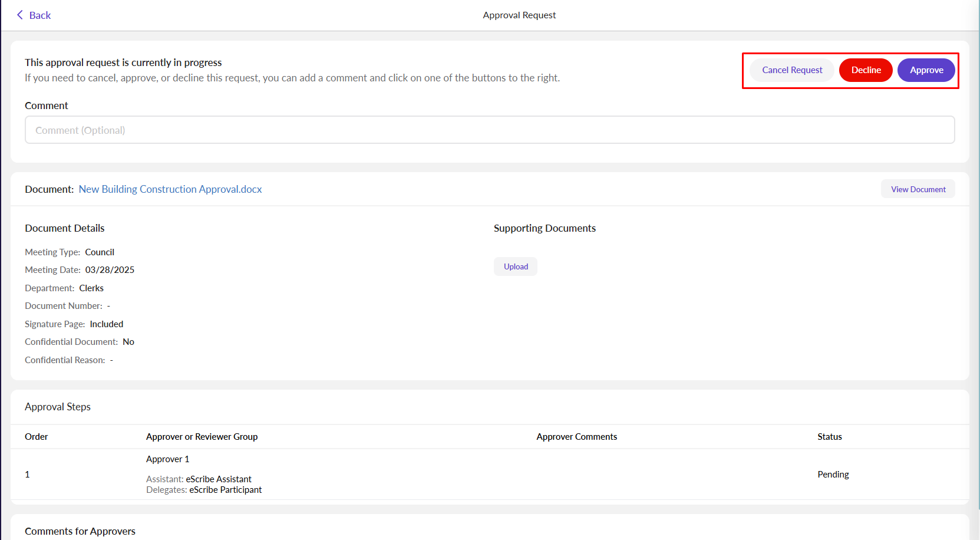Approve the request with the purple button
This screenshot has width=980, height=540.
tap(926, 70)
